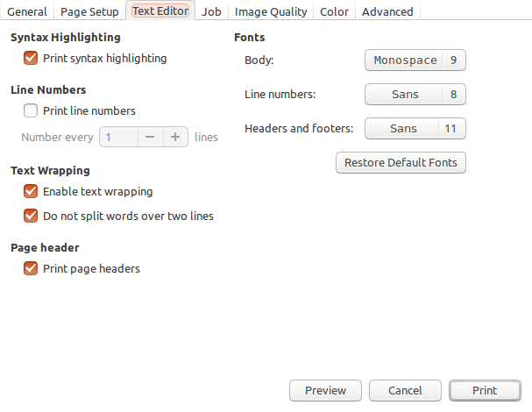This screenshot has height=412, width=532.
Task: Click the Number every lines input field
Action: tap(118, 137)
